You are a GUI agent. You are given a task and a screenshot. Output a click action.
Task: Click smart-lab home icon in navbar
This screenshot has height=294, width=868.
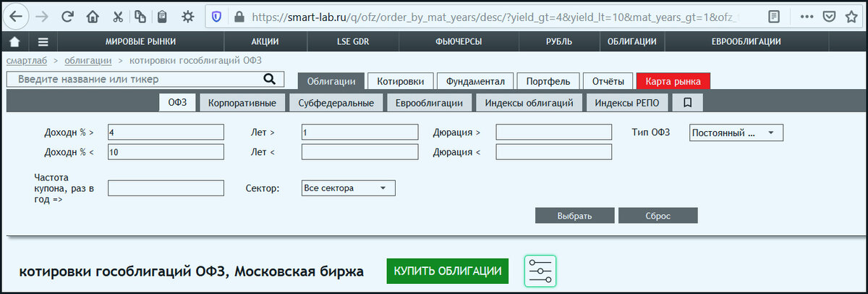tap(14, 42)
